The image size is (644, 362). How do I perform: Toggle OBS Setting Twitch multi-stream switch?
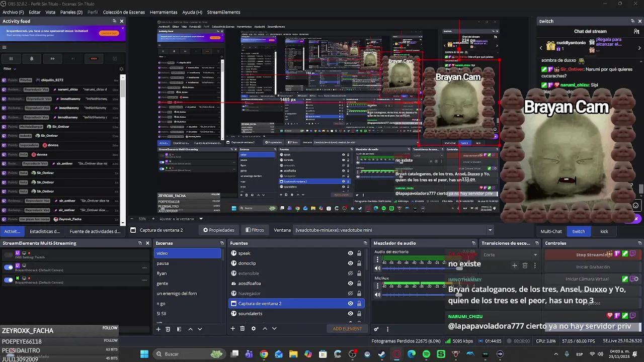pos(8,255)
